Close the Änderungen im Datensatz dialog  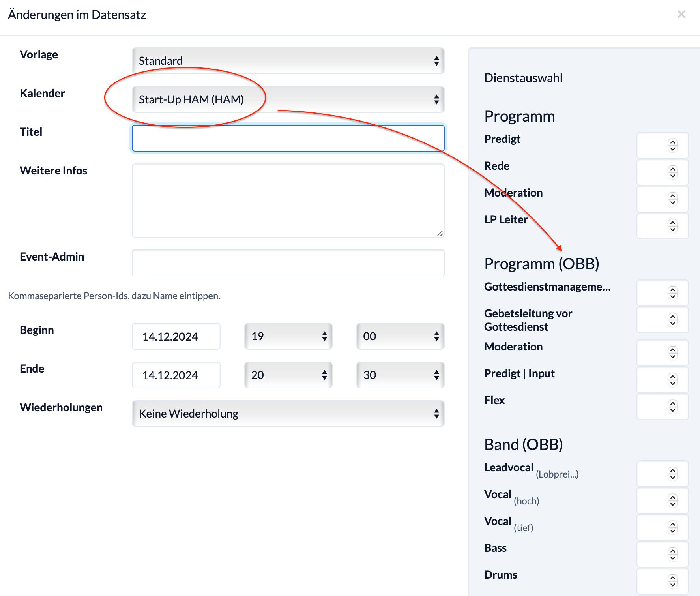(x=681, y=15)
